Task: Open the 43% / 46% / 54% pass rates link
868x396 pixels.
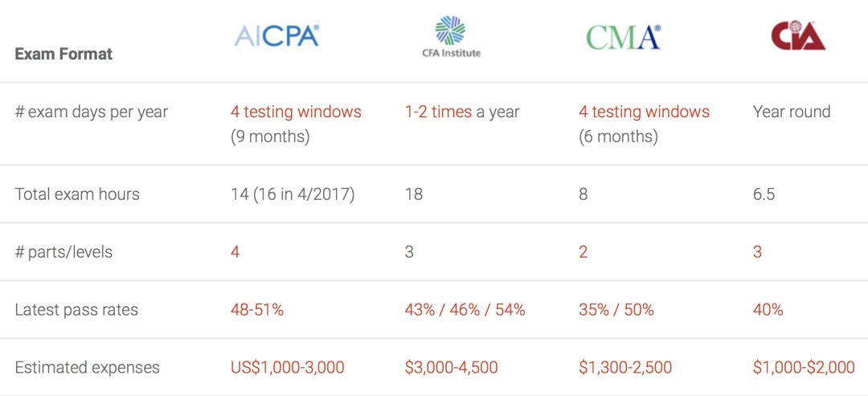Action: coord(465,310)
